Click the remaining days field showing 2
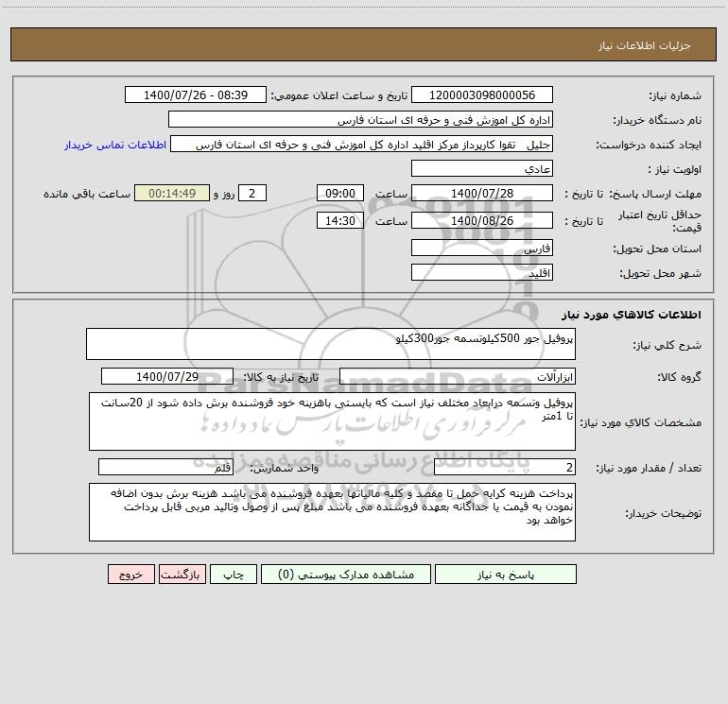This screenshot has width=728, height=704. tap(252, 193)
